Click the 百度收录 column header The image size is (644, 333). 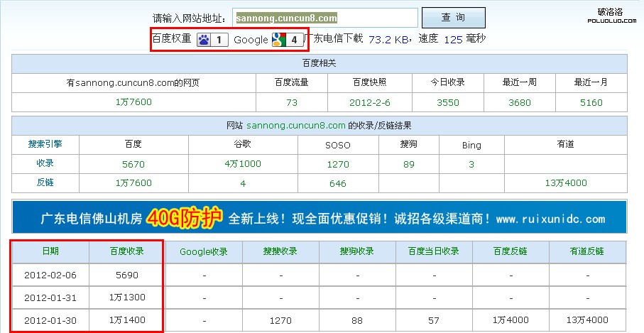(x=127, y=251)
